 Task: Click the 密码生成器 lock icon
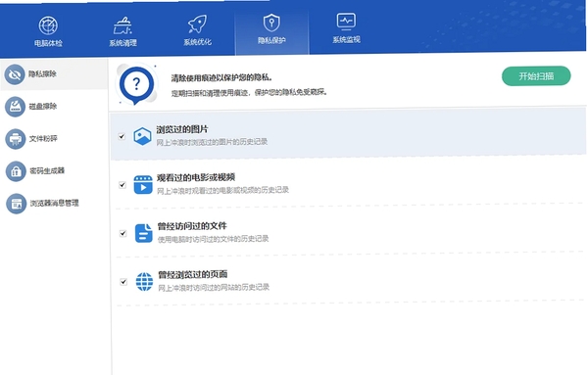click(x=16, y=171)
